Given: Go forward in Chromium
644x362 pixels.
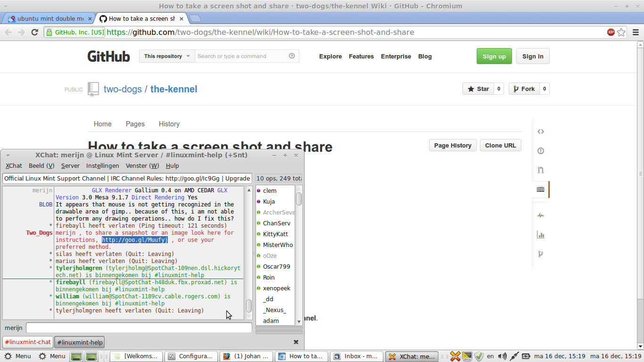Looking at the screenshot, I should [x=21, y=32].
